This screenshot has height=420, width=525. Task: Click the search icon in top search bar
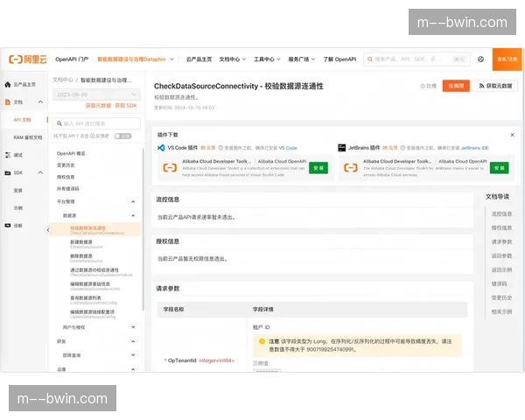tap(370, 59)
